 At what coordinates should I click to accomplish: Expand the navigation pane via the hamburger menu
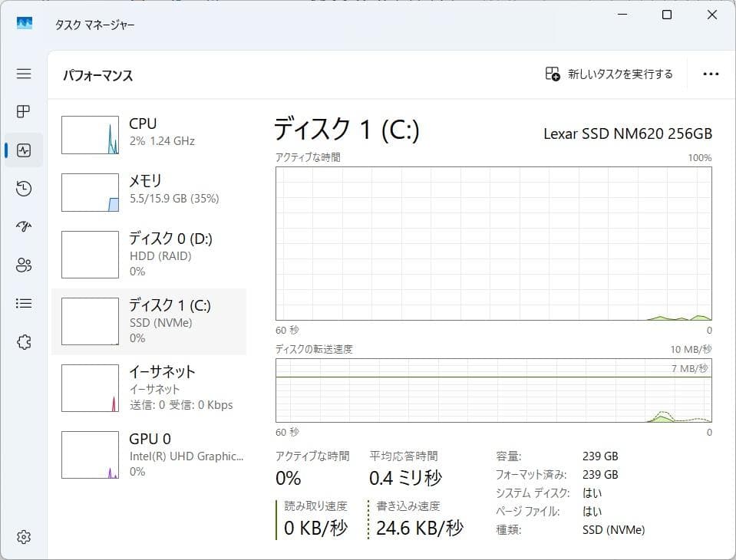[23, 74]
